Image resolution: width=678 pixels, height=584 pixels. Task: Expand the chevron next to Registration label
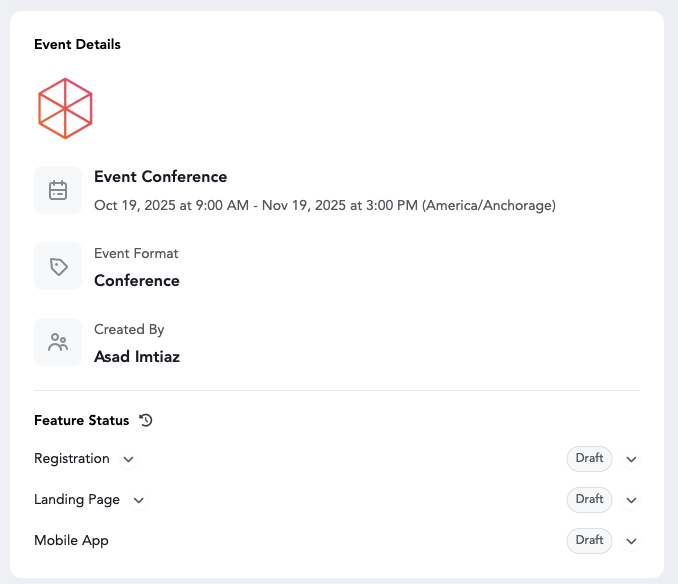point(128,459)
